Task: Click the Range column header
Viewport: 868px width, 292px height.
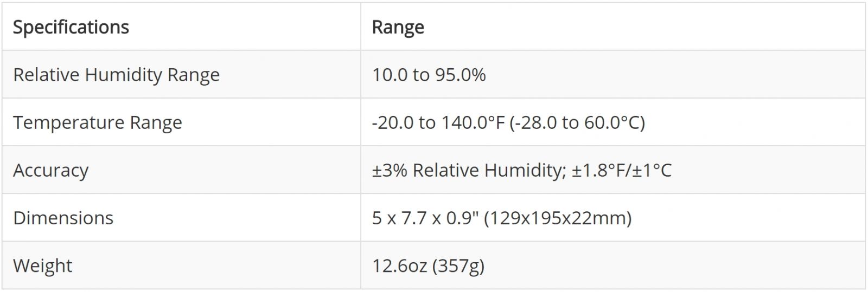Action: tap(398, 27)
